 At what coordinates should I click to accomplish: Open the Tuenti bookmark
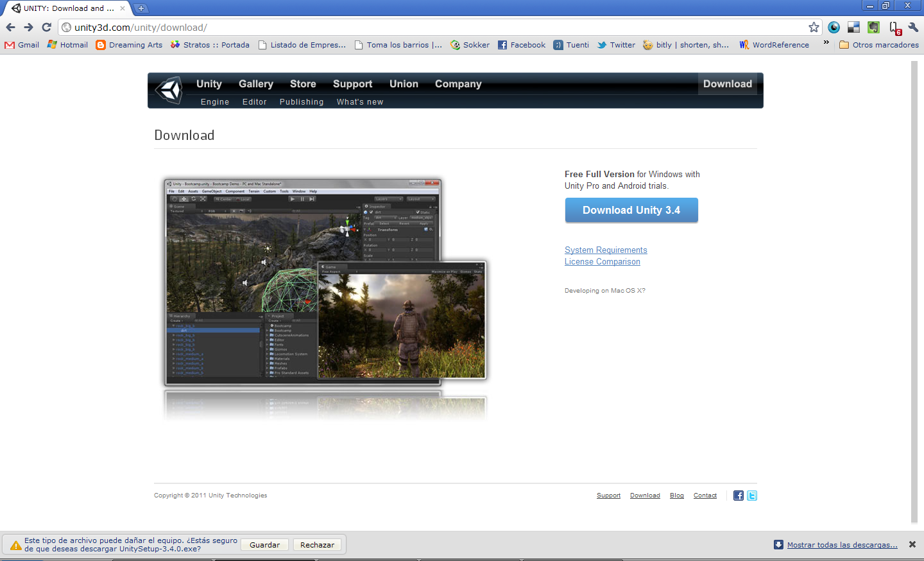[571, 45]
